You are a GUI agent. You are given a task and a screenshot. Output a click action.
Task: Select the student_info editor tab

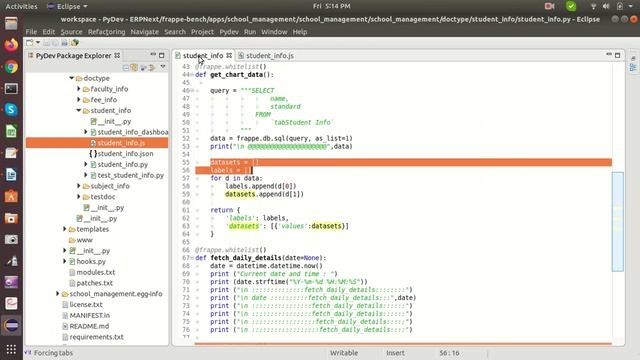coord(203,56)
